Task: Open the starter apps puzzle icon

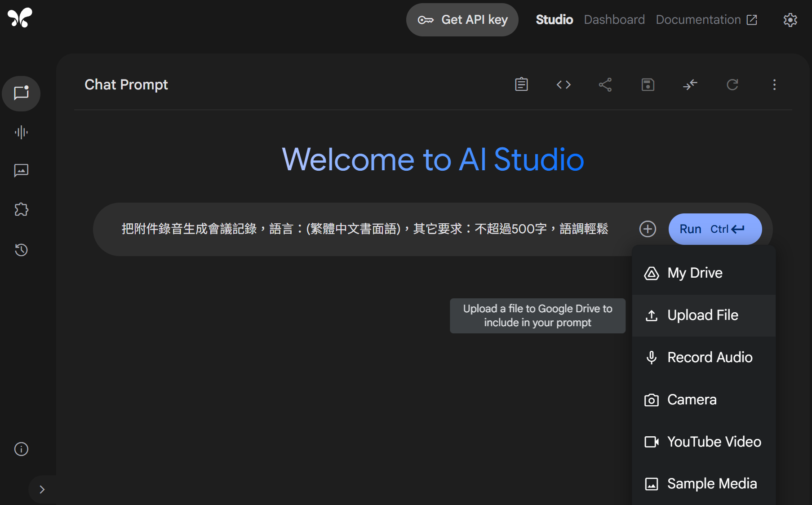Action: (21, 209)
